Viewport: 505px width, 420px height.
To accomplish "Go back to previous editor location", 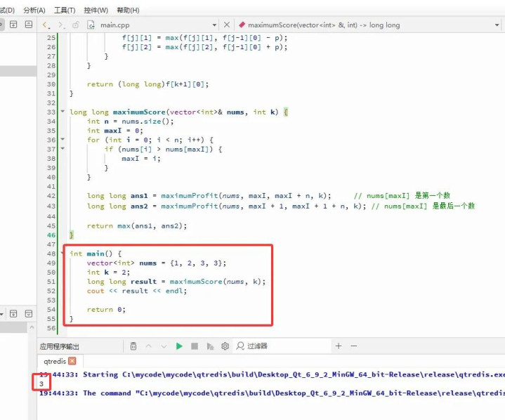I will coord(47,25).
